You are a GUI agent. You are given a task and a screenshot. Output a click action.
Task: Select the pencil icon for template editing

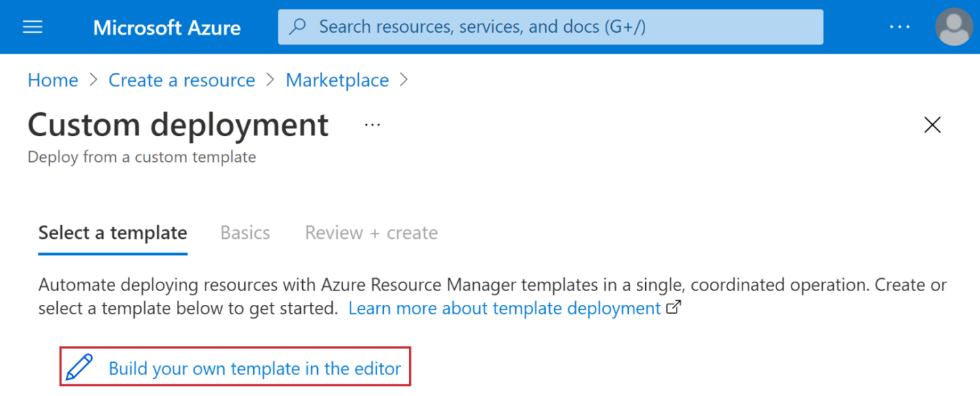click(x=80, y=367)
